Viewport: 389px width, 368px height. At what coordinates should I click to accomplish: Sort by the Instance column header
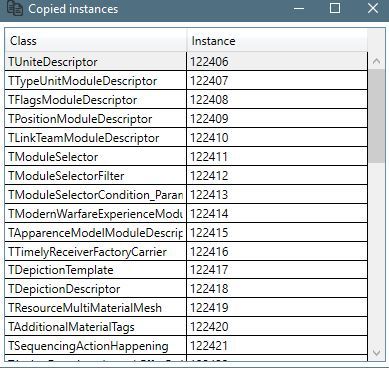click(x=277, y=41)
